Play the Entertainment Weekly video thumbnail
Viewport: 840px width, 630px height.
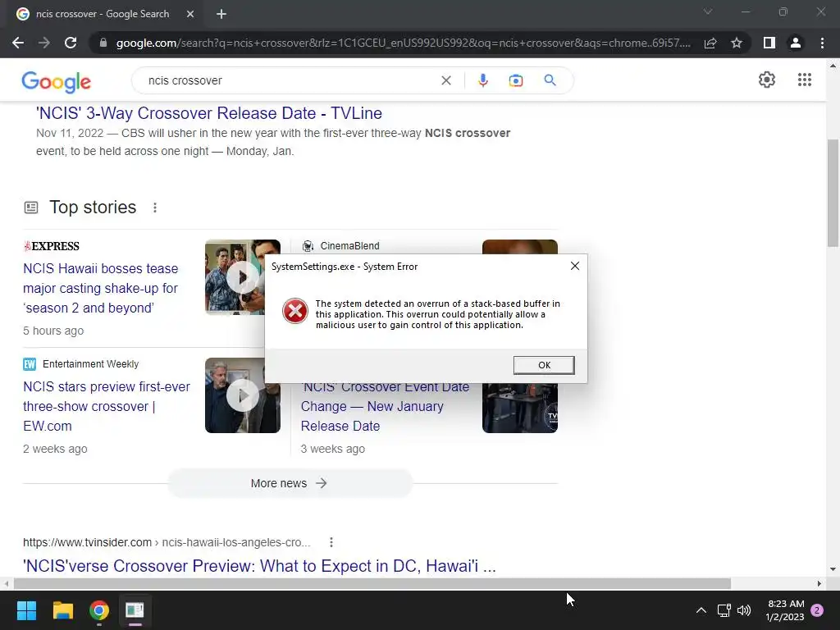(x=242, y=395)
